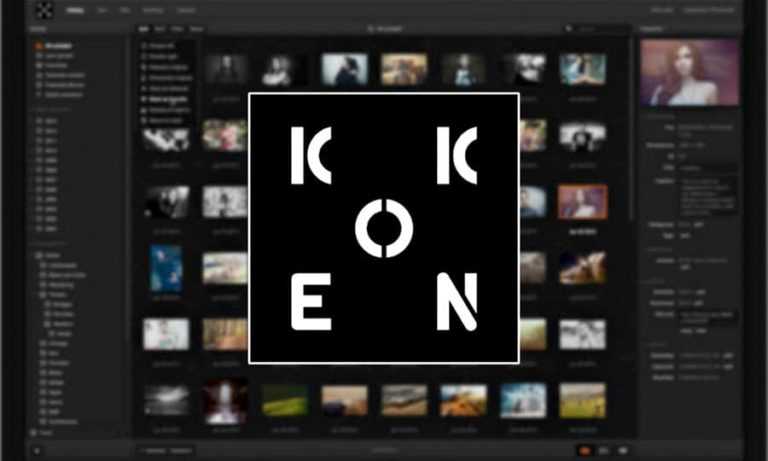Select the orange mountain landscape thumbnail
This screenshot has width=768, height=461.
coord(463,401)
